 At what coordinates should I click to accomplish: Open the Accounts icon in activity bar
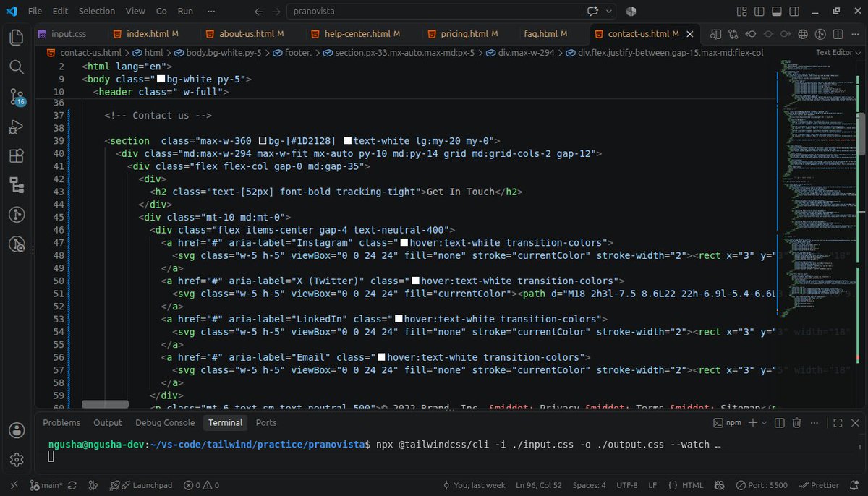click(x=17, y=430)
